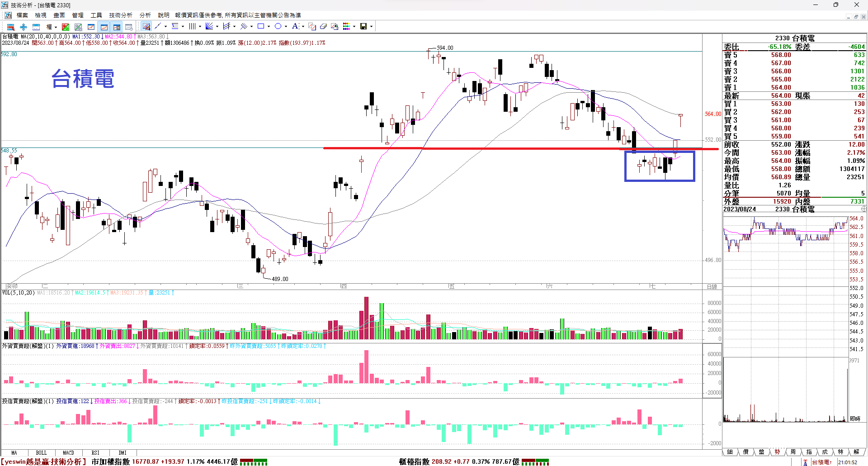
Task: Click the yeswin越是贏 技術分析 status text
Action: click(44, 461)
